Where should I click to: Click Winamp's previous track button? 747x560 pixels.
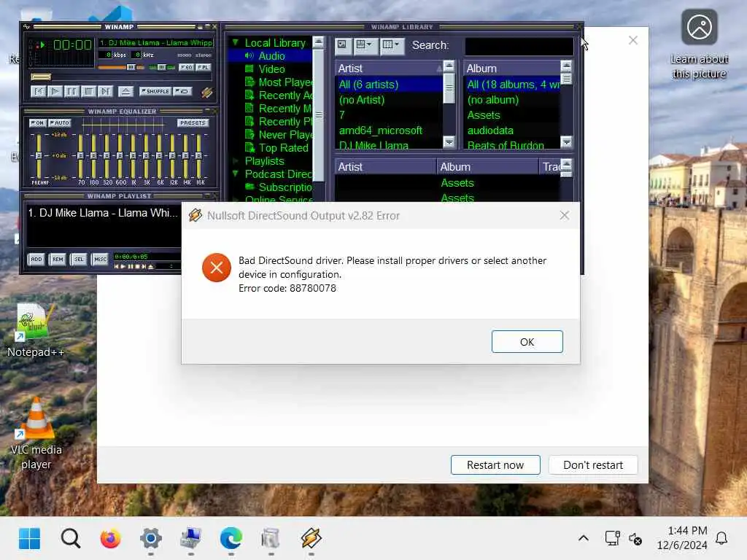point(38,91)
